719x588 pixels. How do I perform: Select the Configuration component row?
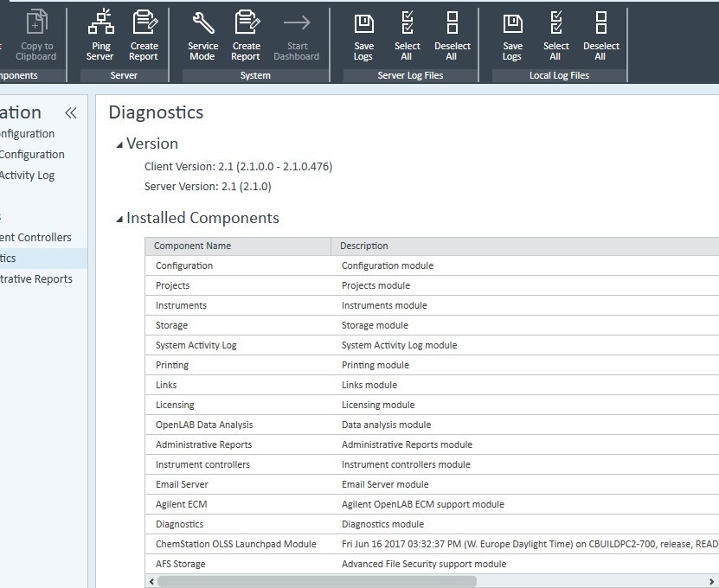coord(432,265)
